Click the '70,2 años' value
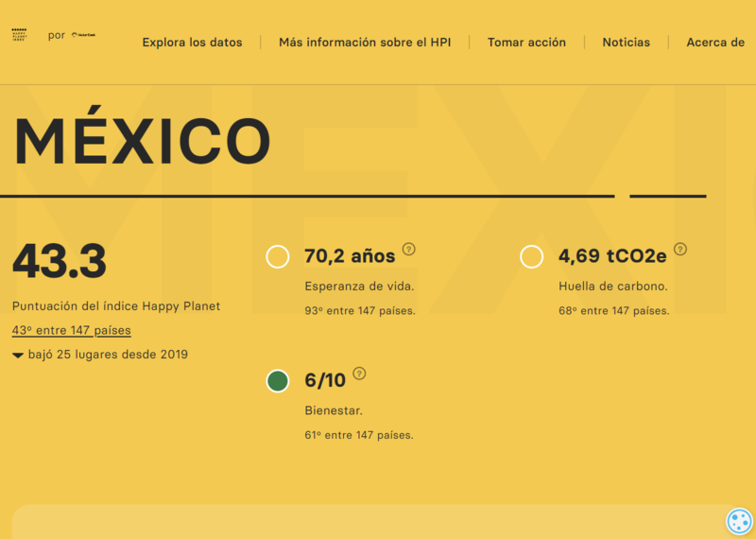 pyautogui.click(x=350, y=256)
